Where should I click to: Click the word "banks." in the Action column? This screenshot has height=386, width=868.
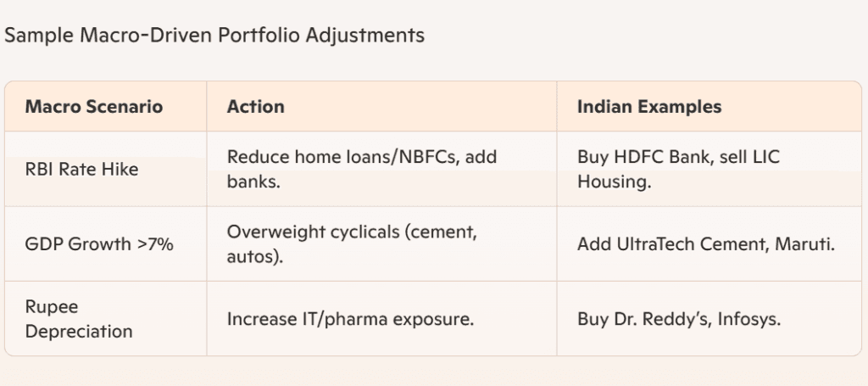click(252, 182)
